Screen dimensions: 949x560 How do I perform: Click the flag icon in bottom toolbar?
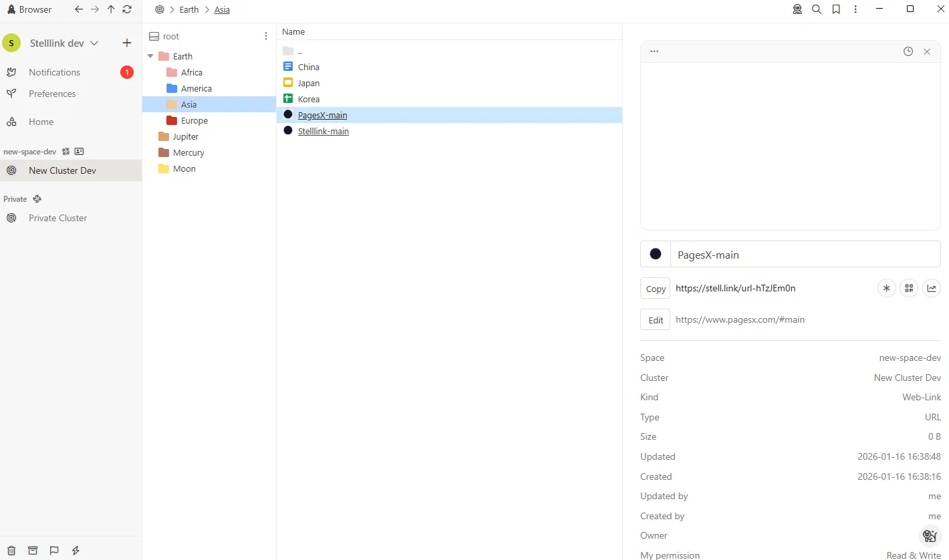(x=54, y=550)
